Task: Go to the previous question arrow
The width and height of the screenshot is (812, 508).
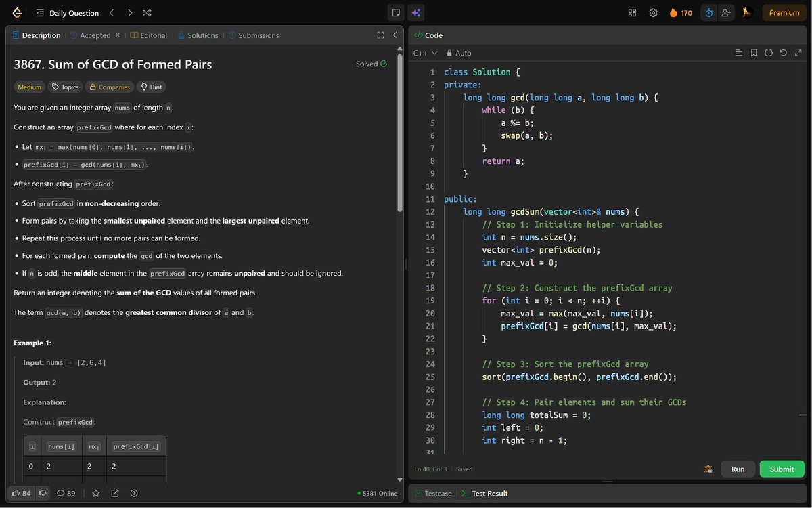Action: [112, 13]
